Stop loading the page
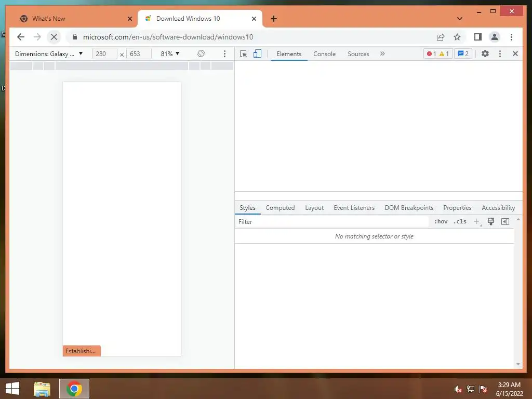Viewport: 532px width, 399px height. (x=54, y=37)
